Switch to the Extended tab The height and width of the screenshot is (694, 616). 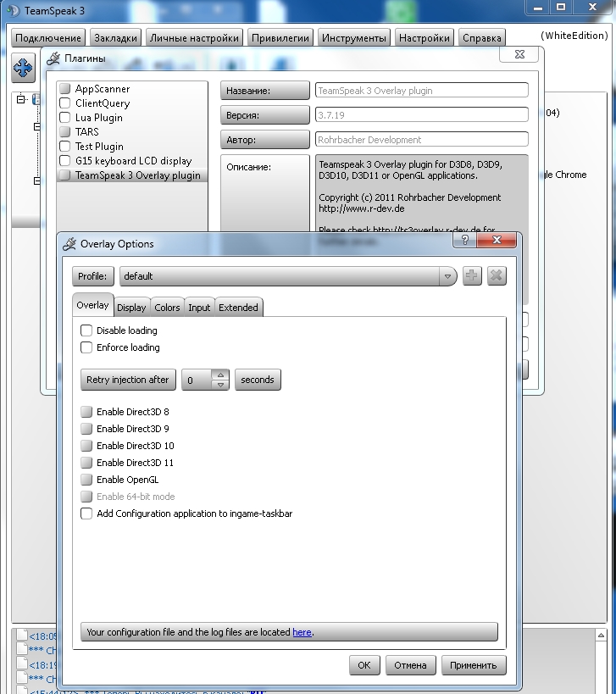(239, 307)
